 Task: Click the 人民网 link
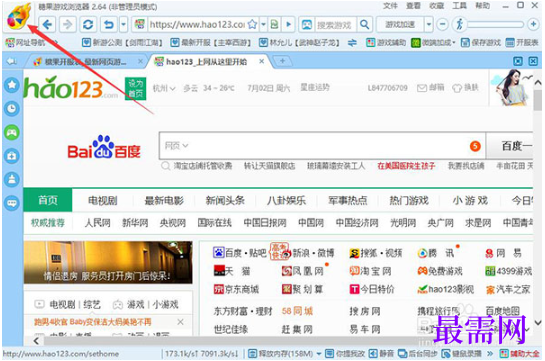pyautogui.click(x=97, y=223)
